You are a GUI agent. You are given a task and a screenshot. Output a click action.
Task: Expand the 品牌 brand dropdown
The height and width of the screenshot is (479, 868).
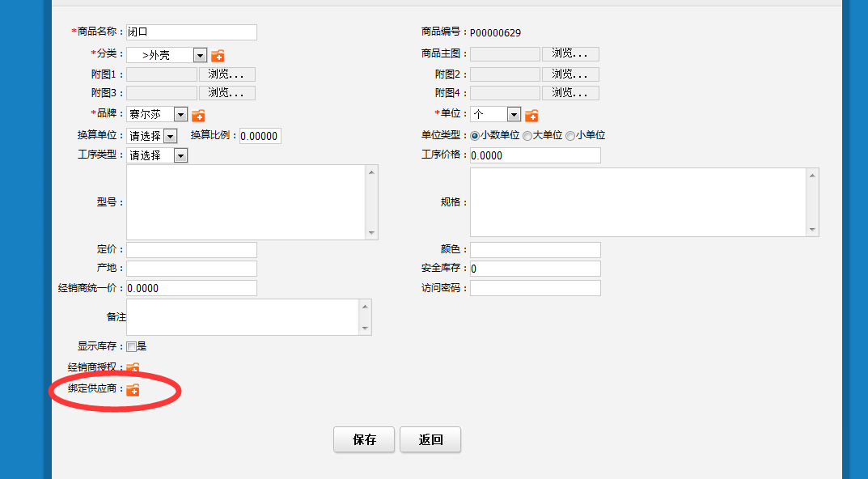tap(180, 115)
